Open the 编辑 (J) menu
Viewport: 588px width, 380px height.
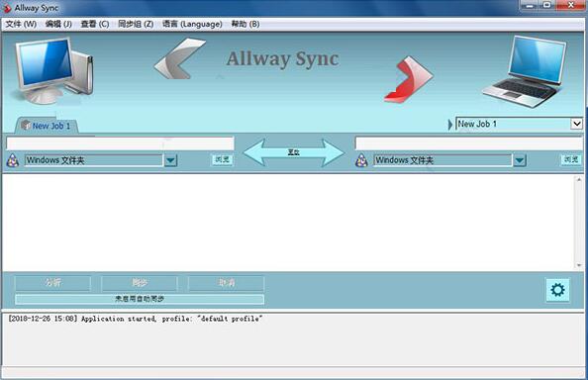click(58, 24)
